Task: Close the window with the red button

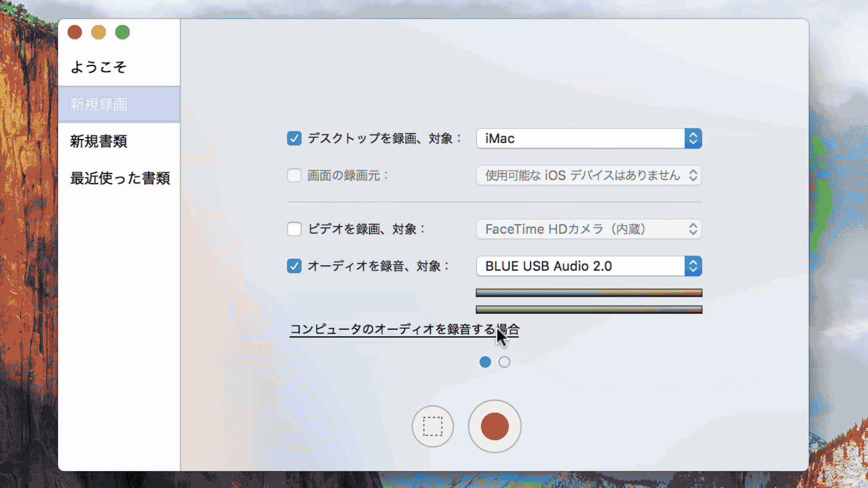Action: pos(75,33)
